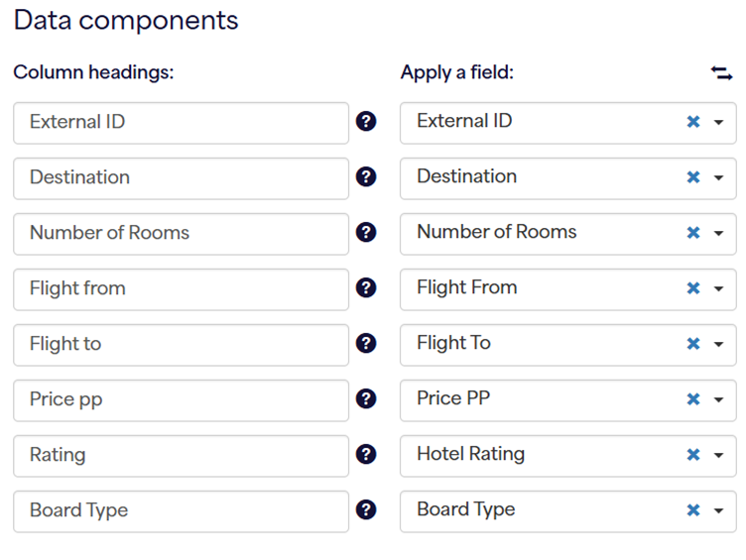Image resolution: width=746 pixels, height=560 pixels.
Task: Click the help icon beside Destination heading
Action: (366, 177)
